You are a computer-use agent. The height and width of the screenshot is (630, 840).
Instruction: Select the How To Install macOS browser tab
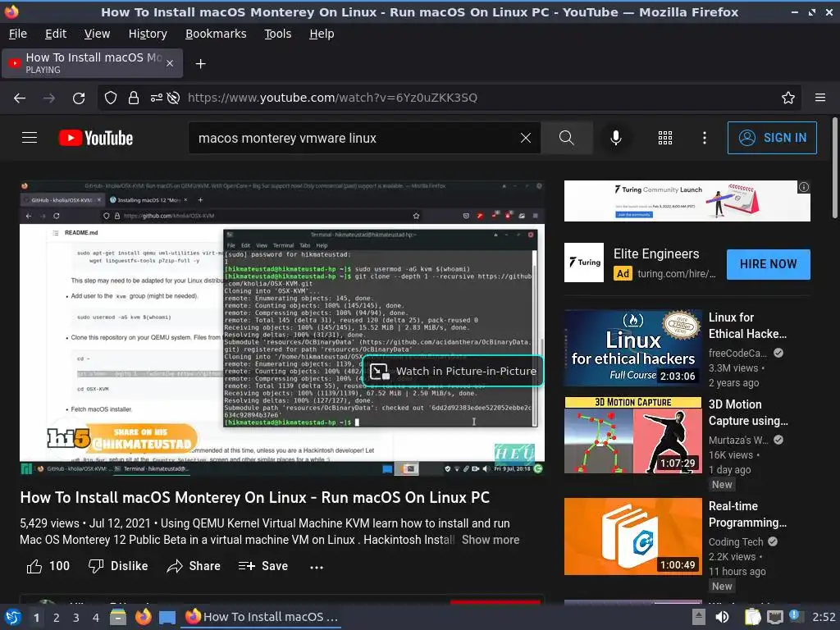click(92, 63)
